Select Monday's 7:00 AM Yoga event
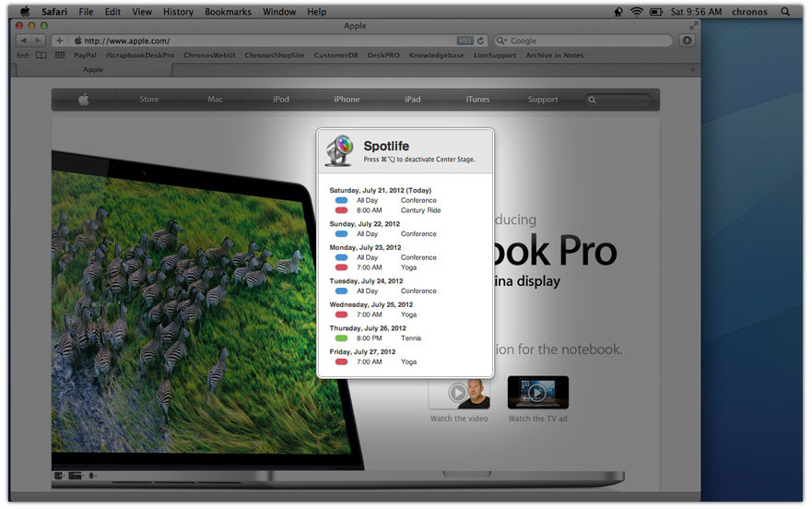This screenshot has width=812, height=509. 376,267
